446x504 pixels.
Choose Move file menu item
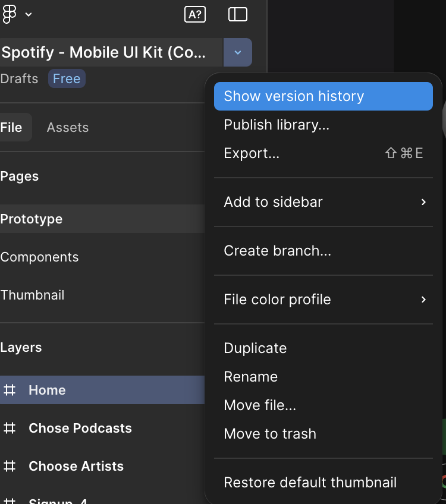point(323,405)
